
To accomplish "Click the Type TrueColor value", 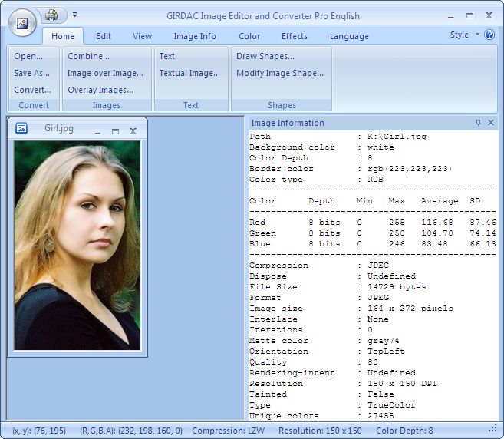I will tap(391, 405).
